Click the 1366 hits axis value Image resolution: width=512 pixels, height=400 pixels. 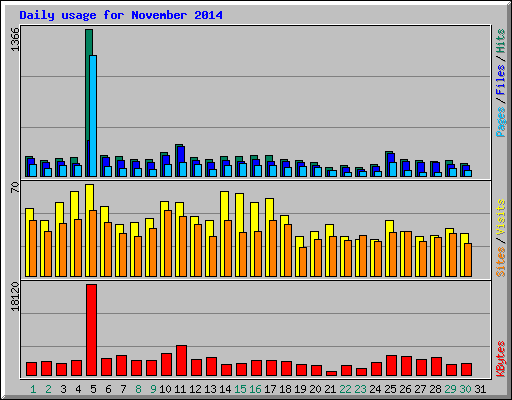15,39
